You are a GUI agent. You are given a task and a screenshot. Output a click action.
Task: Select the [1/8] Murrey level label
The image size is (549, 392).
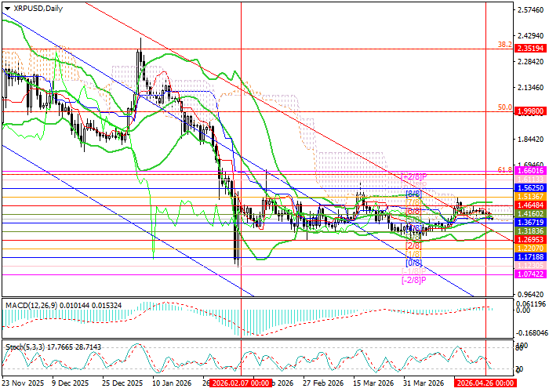point(414,254)
